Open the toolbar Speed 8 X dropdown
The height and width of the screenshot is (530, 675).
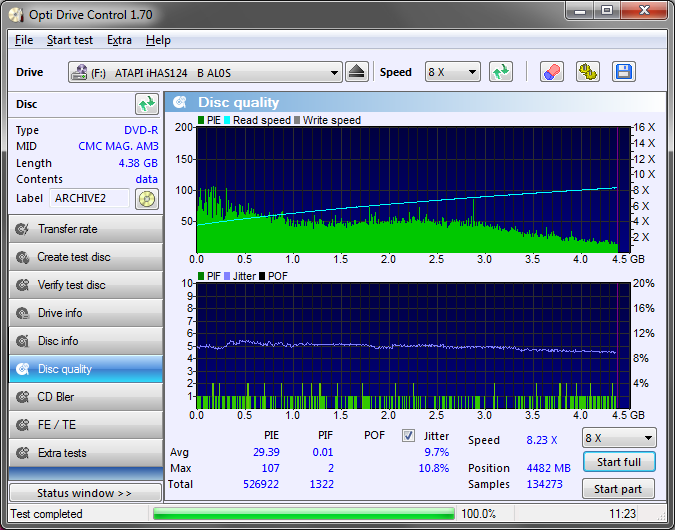[452, 72]
